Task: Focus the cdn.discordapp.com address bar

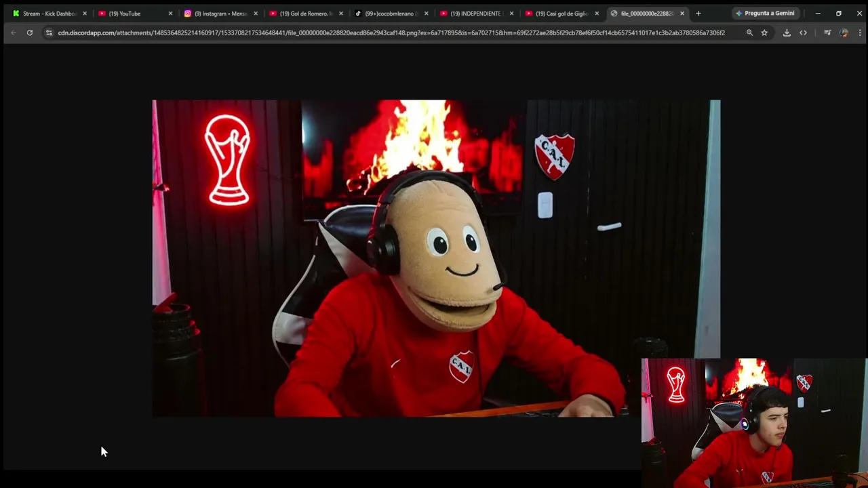Action: point(391,33)
